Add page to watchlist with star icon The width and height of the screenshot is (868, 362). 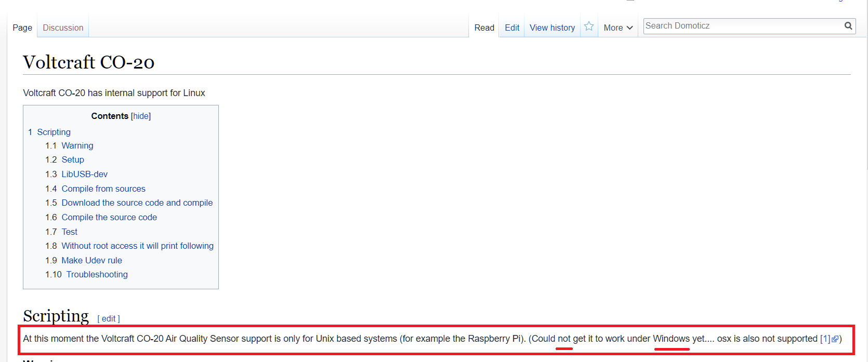589,26
